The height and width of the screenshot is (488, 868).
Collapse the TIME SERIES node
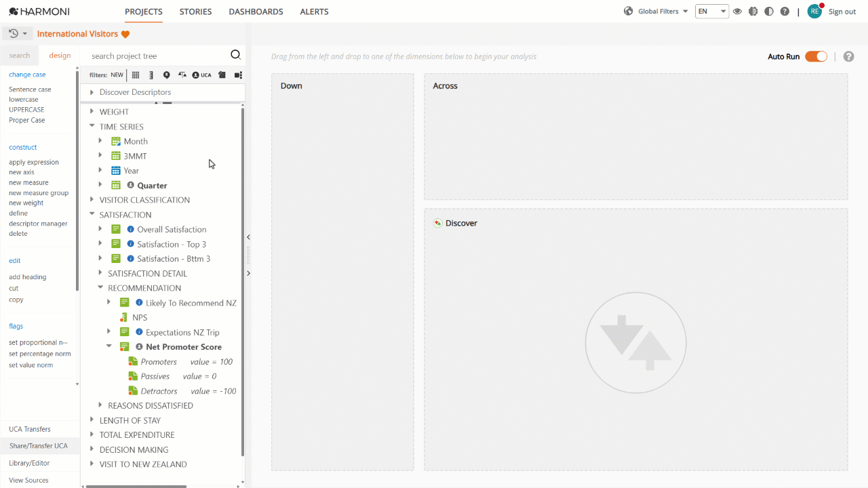(92, 126)
